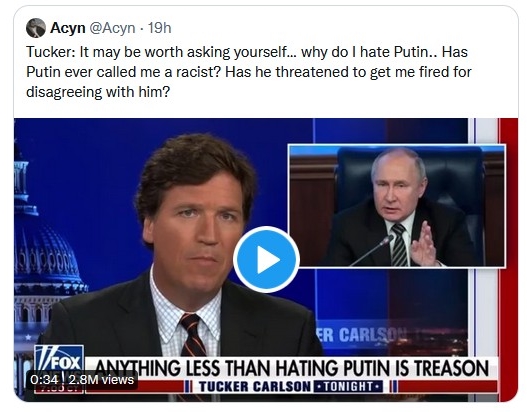Open the tweet via 19h timestamp
The width and height of the screenshot is (527, 412).
coord(160,28)
